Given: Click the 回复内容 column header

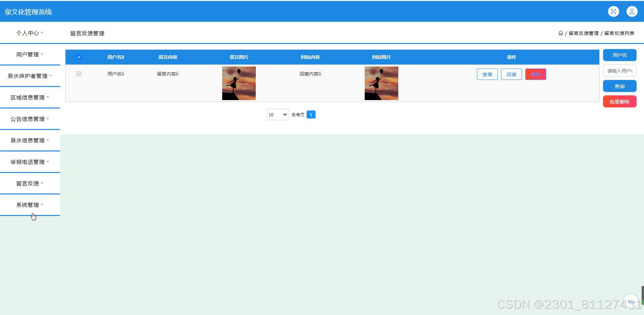Looking at the screenshot, I should 310,57.
